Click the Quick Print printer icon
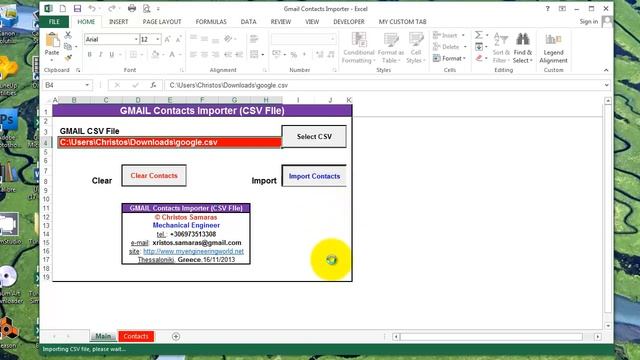Image resolution: width=640 pixels, height=360 pixels. [x=131, y=9]
